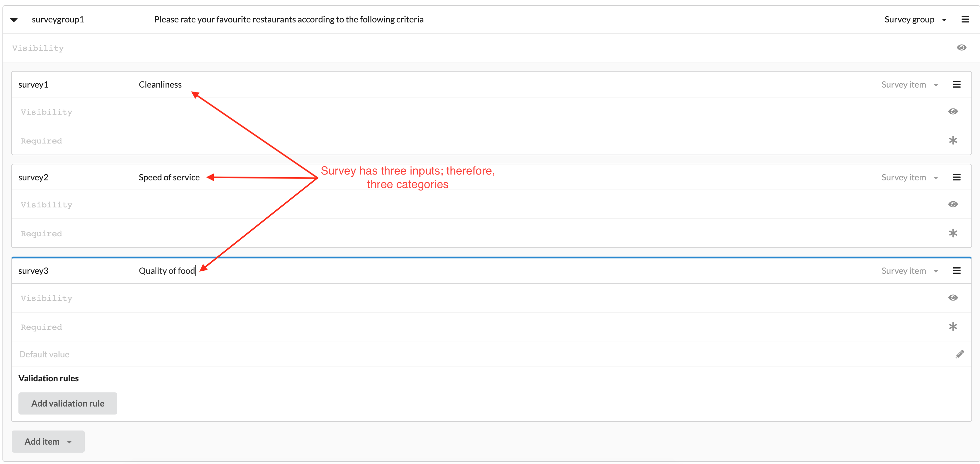The image size is (980, 464).
Task: Open the Survey group type dropdown
Action: coord(915,19)
